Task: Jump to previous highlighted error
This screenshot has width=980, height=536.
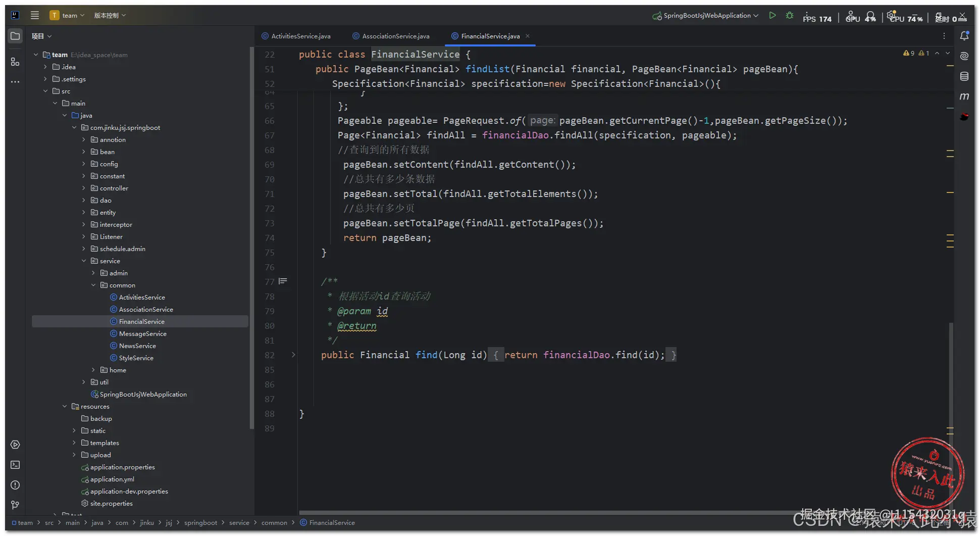Action: point(937,53)
